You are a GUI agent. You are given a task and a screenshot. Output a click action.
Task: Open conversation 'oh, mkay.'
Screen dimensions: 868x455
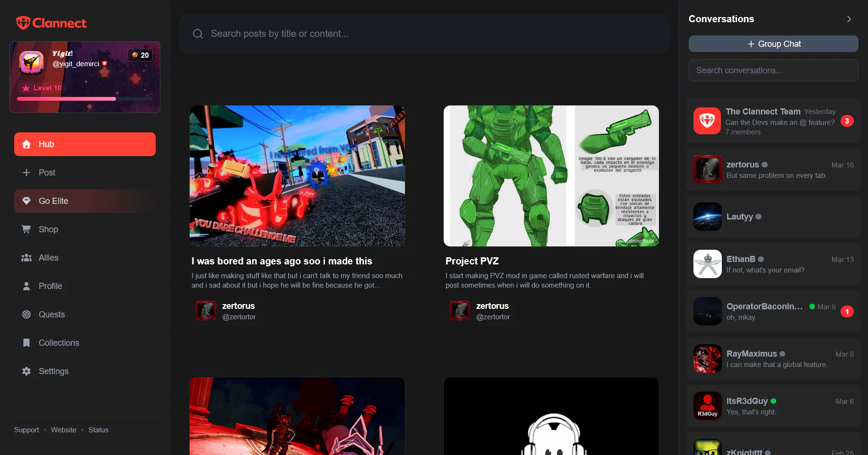tap(773, 311)
